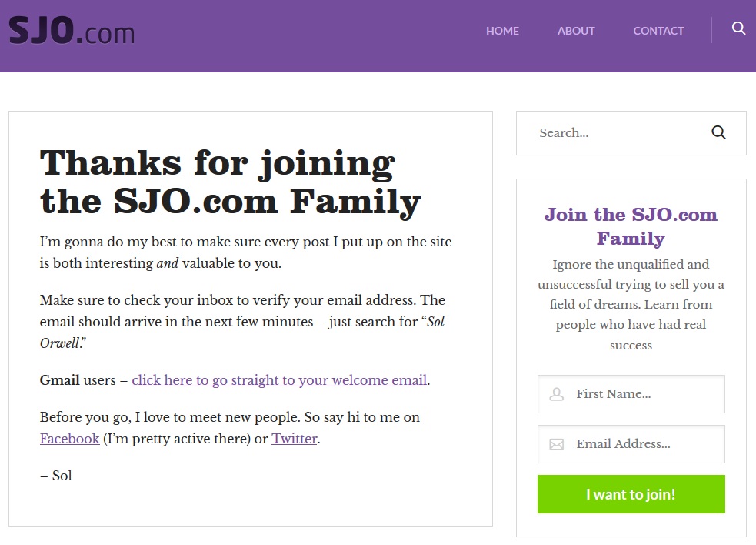The height and width of the screenshot is (545, 756).
Task: Focus the sidebar Search... field
Action: coord(622,132)
